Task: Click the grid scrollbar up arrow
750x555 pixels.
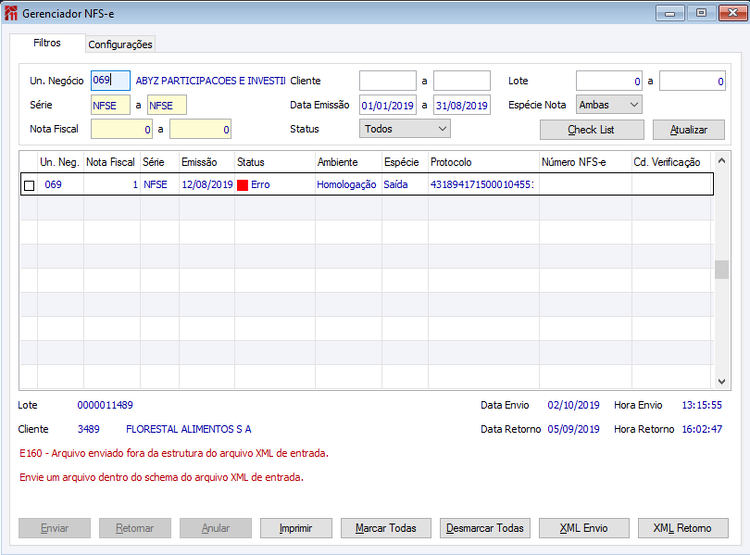Action: tap(722, 161)
